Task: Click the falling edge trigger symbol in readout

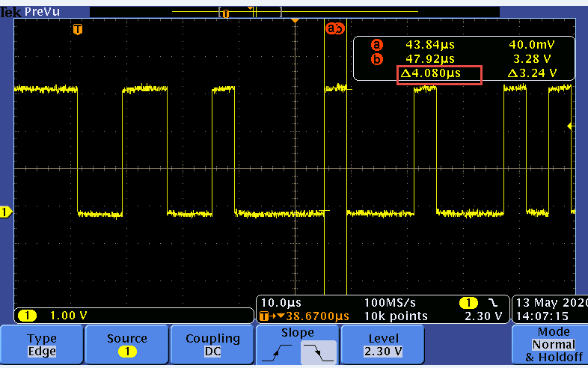Action: click(493, 302)
